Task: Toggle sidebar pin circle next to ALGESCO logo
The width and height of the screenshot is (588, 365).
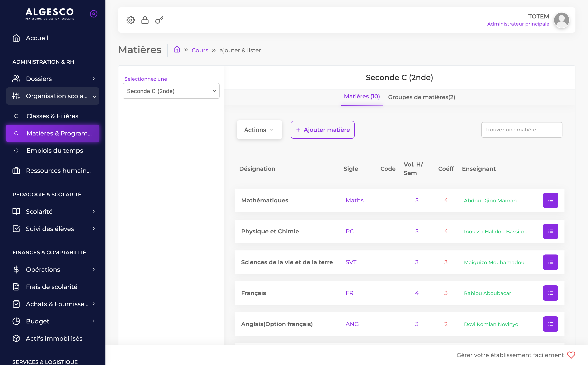Action: pos(94,14)
